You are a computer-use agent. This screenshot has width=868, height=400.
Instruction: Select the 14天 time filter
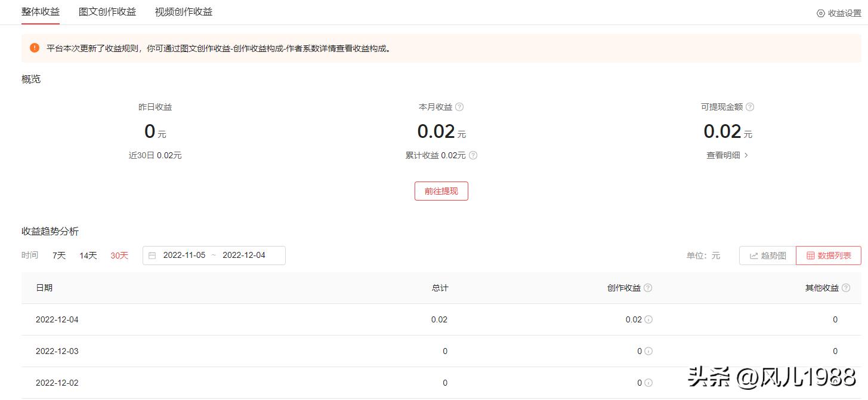[88, 255]
